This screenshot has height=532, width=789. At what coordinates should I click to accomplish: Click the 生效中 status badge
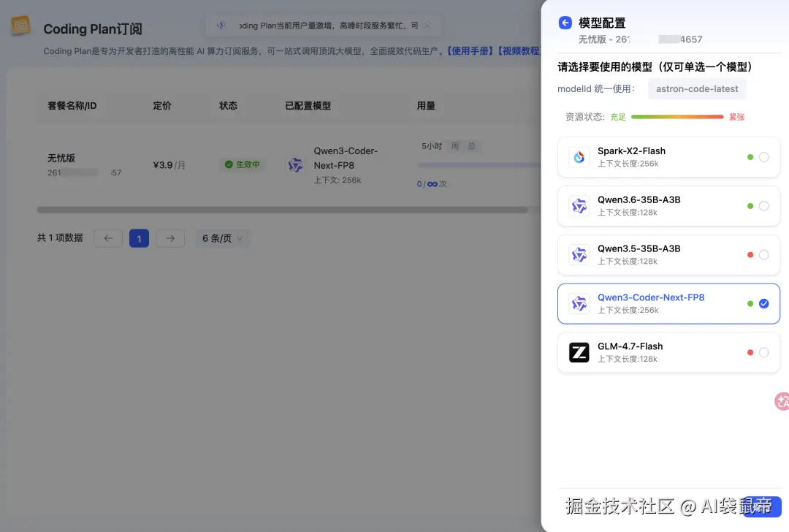[x=242, y=164]
